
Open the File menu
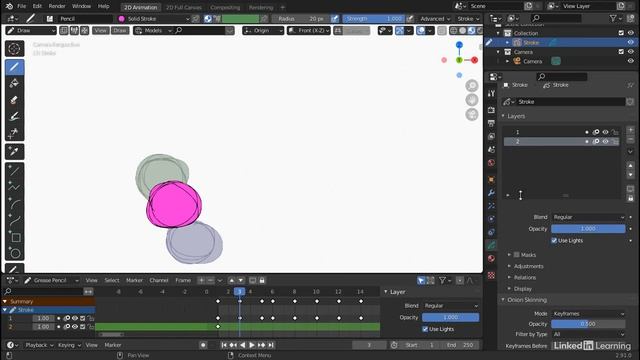21,7
